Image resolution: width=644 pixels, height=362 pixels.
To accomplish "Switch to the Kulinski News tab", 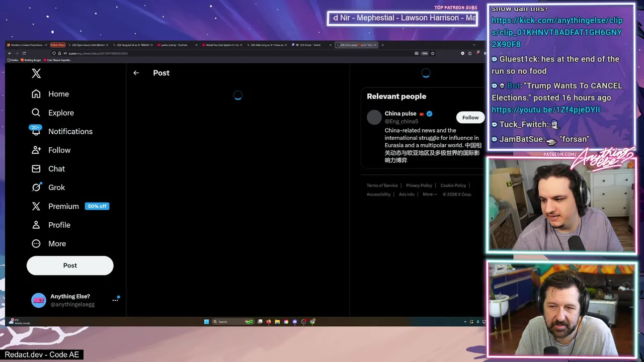I will (x=58, y=45).
